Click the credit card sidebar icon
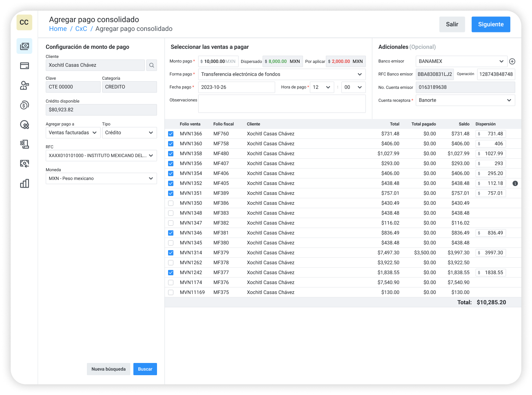The width and height of the screenshot is (532, 395). click(x=24, y=66)
